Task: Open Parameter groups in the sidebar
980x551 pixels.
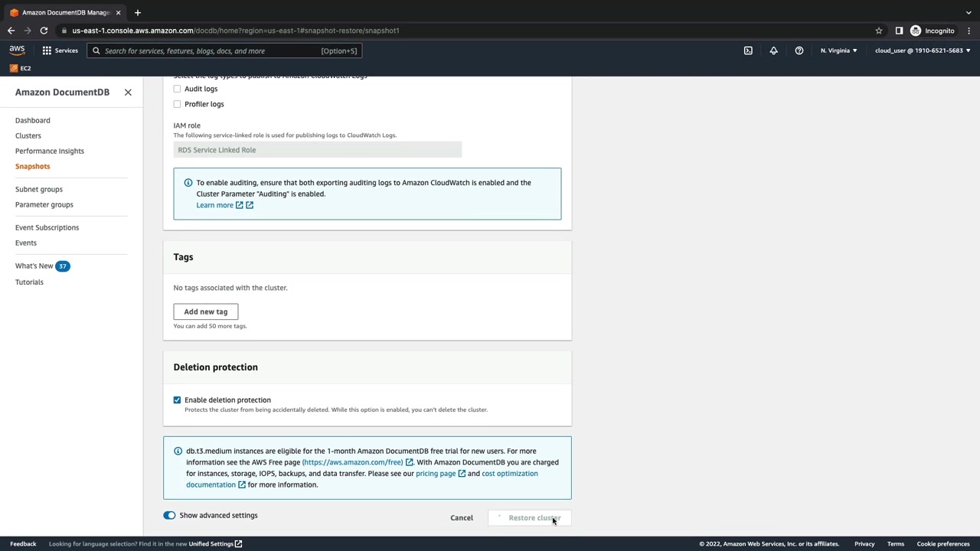Action: click(44, 204)
